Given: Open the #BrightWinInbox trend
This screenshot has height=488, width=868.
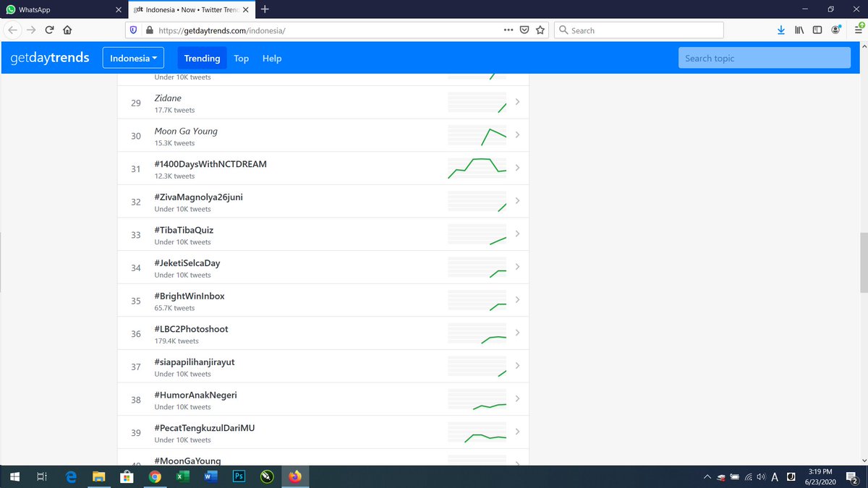Looking at the screenshot, I should pos(190,296).
